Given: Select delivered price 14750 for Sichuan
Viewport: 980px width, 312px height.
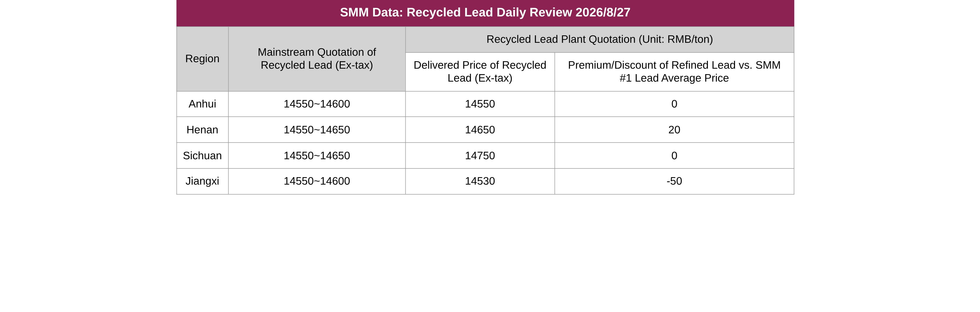Looking at the screenshot, I should coord(480,156).
